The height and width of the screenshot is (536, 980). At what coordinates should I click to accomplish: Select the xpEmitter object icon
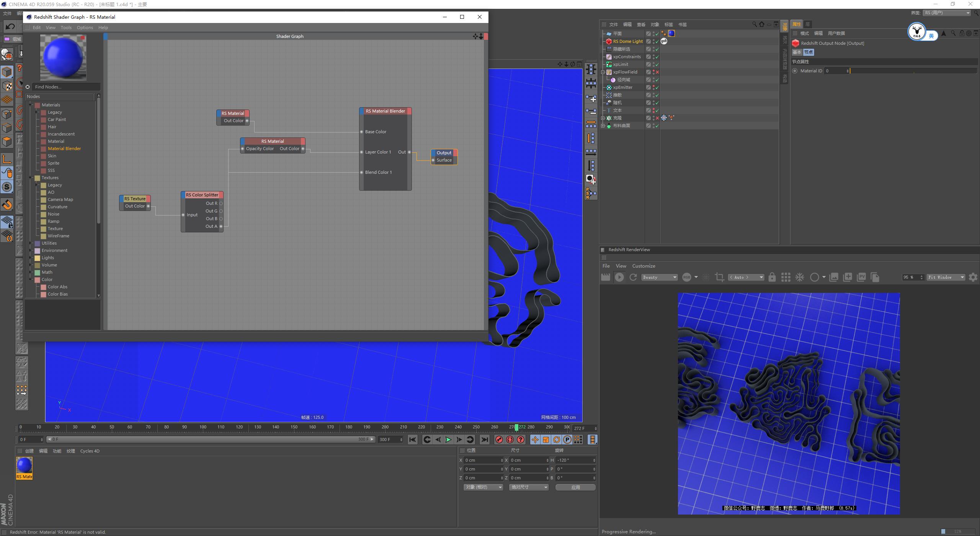click(609, 87)
